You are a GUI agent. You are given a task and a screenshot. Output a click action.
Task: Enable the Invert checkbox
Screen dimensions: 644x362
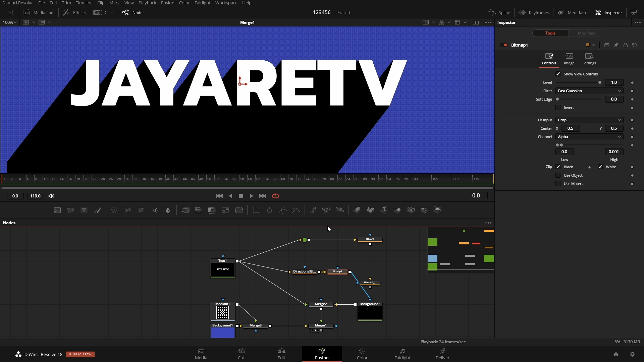558,108
